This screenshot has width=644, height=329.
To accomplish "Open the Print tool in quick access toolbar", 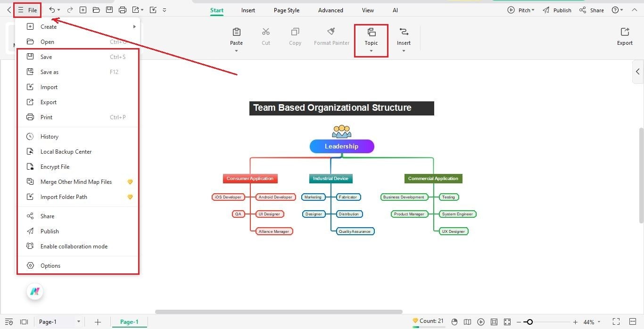I will click(122, 9).
